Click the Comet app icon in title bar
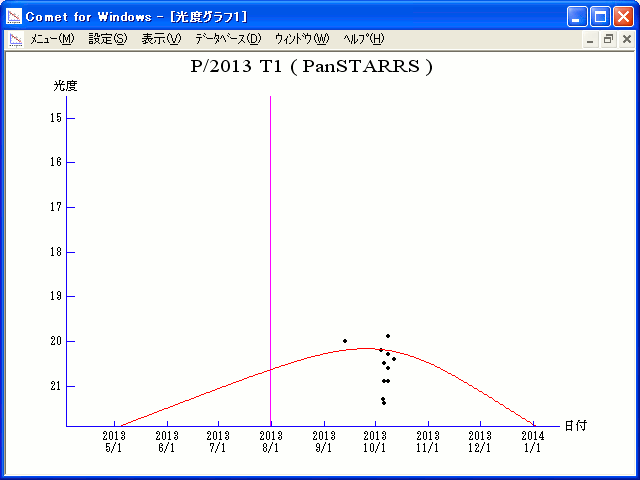640x480 pixels. 14,17
